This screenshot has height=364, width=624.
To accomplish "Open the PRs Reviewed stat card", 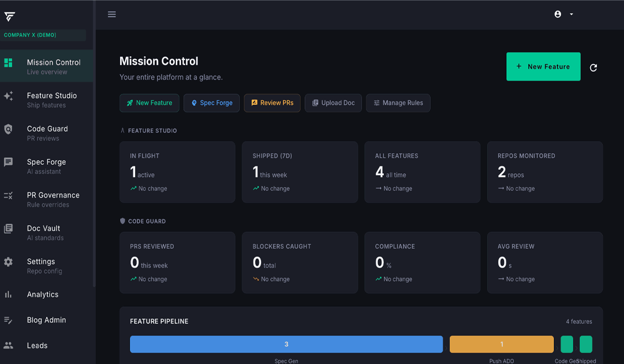I will click(177, 263).
